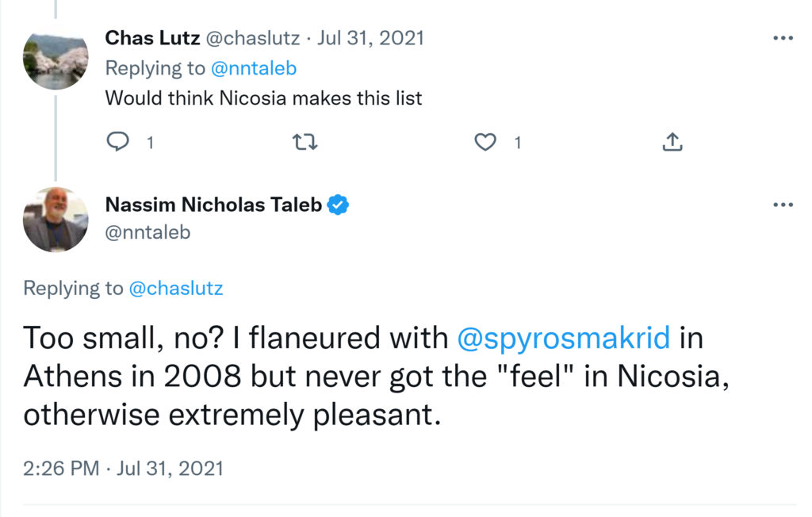Like Chas Lutz's tweet with the heart icon
Viewport: 812px width, 517px height.
point(485,143)
